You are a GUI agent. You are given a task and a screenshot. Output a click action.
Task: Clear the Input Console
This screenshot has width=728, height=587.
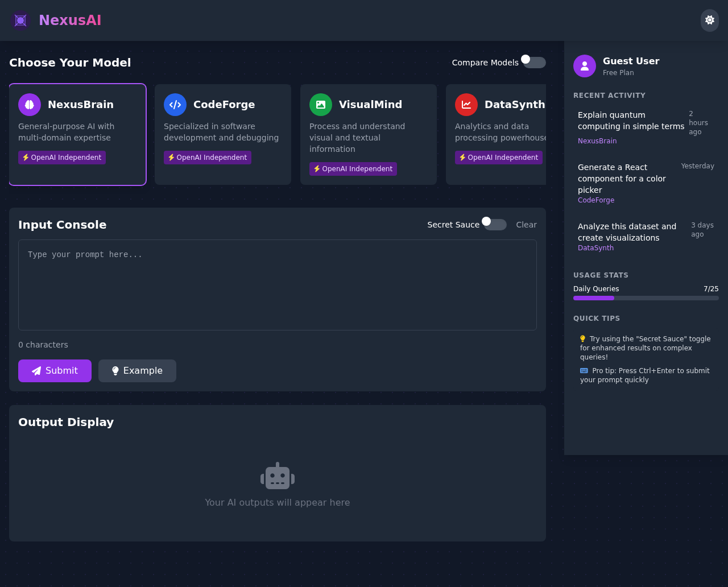pos(526,224)
